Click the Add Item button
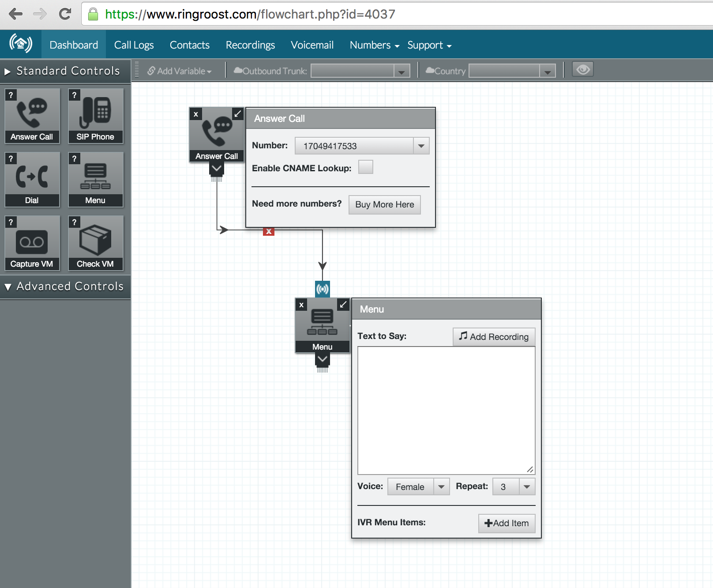This screenshot has width=713, height=588. click(507, 523)
